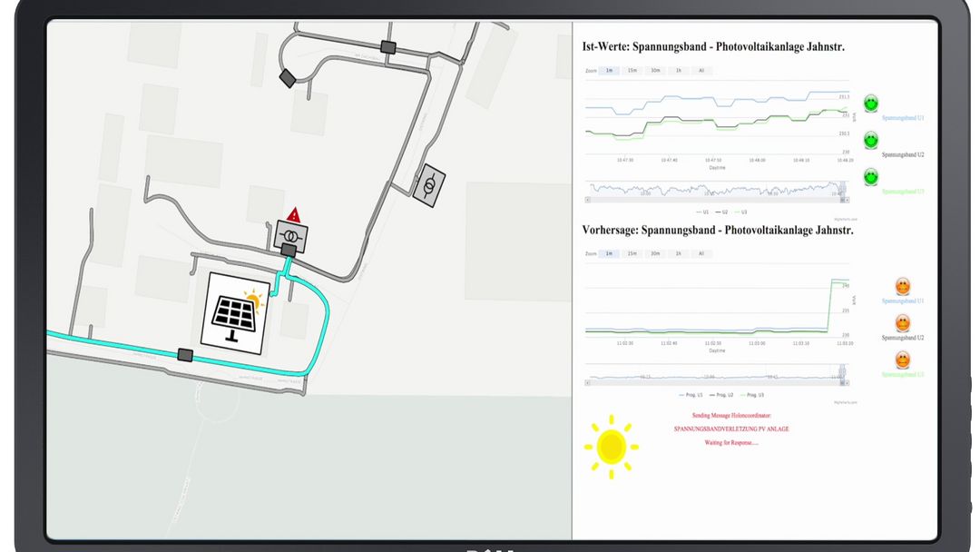The image size is (980, 552).
Task: Toggle the U3 series in Ist-Werte legend
Action: point(742,211)
